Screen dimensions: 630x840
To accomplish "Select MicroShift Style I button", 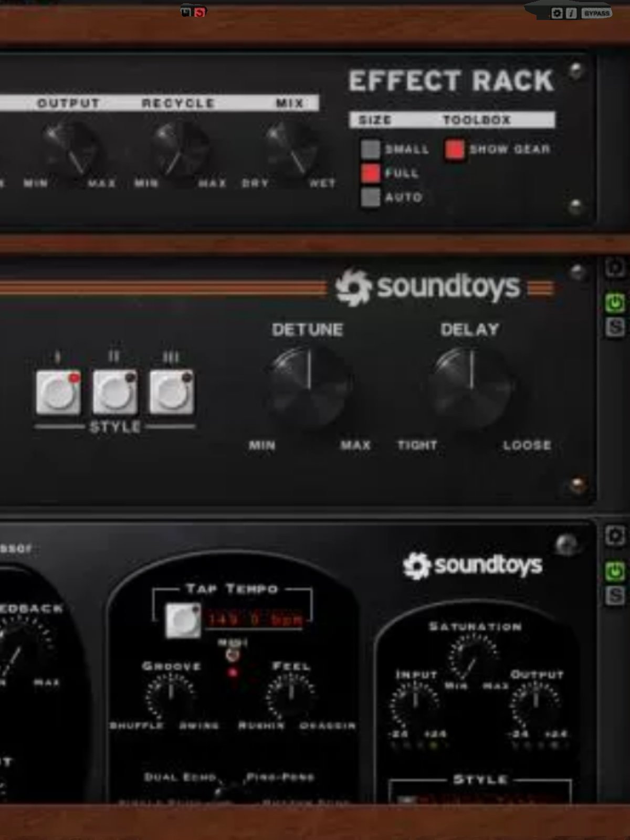I will (x=58, y=392).
